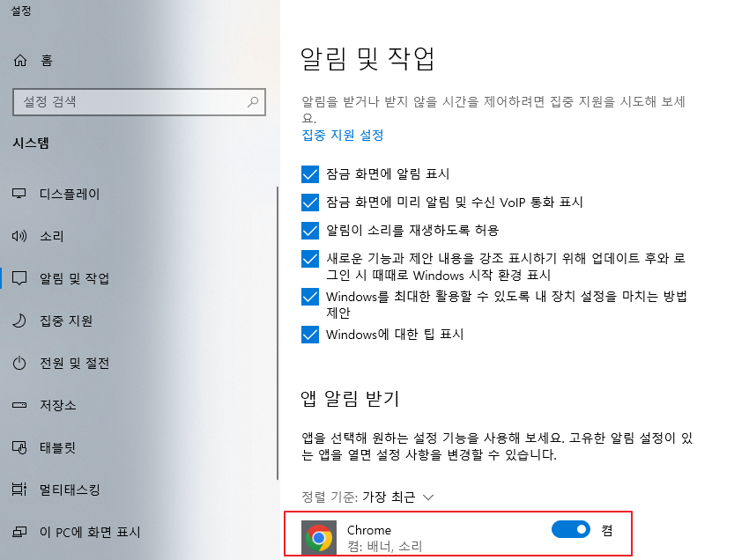Click the 알림 및 작업 page heading
Screen dimensions: 749x560
pyautogui.click(x=367, y=59)
